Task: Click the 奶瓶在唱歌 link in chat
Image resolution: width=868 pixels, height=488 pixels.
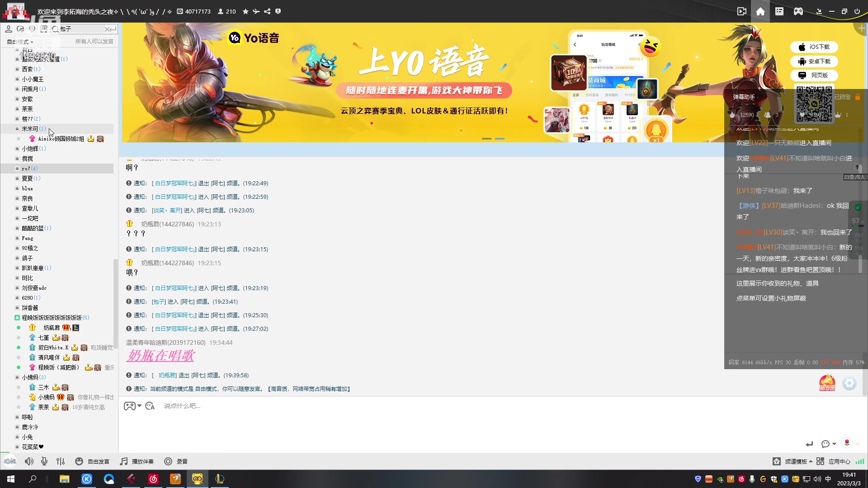Action: [x=161, y=356]
